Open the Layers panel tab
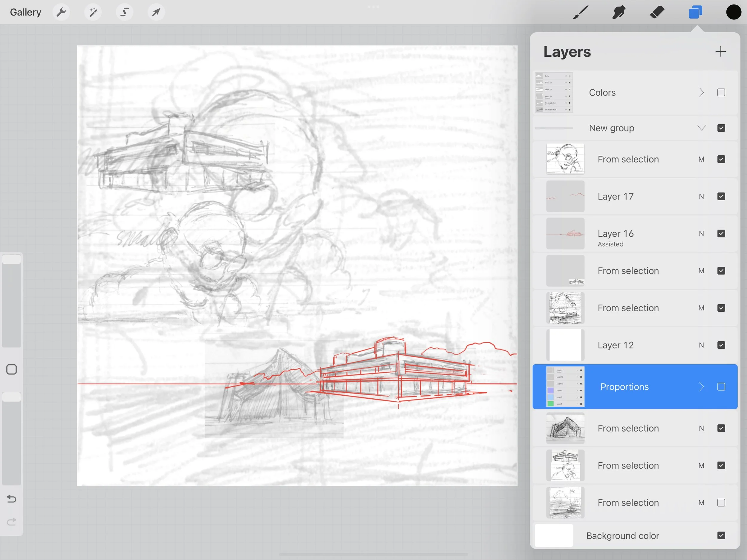This screenshot has height=560, width=747. (695, 12)
